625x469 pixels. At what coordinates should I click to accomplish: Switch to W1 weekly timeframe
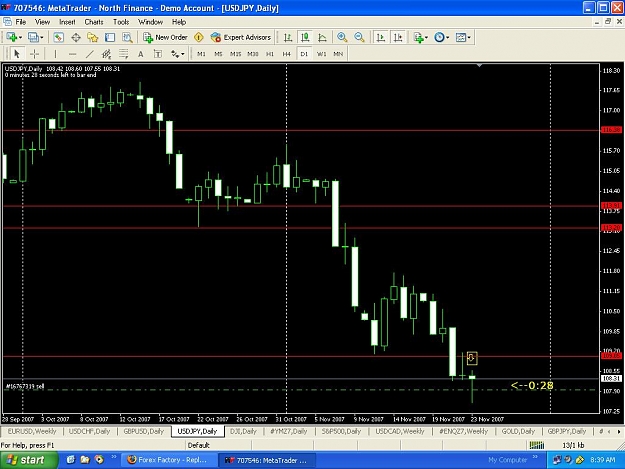click(321, 54)
